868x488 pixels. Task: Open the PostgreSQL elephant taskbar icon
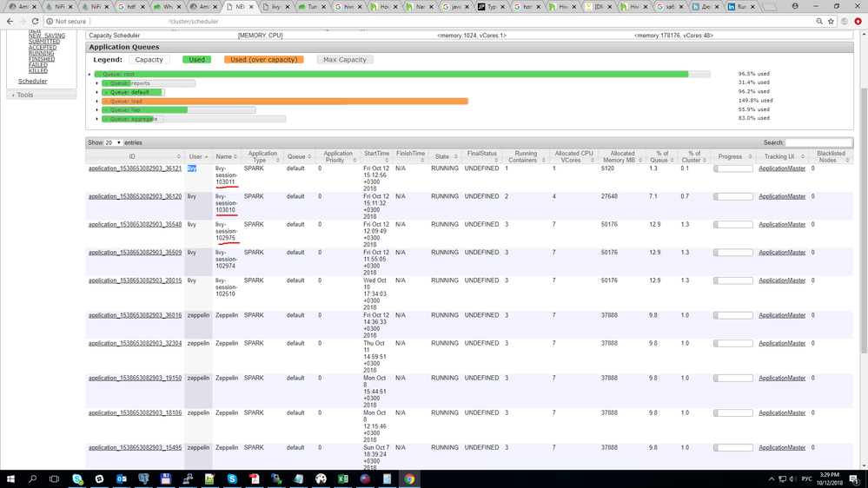click(143, 478)
